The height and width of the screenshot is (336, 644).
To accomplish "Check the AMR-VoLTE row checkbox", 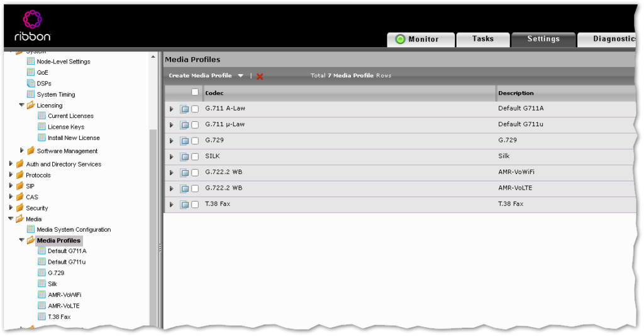I will (x=195, y=188).
